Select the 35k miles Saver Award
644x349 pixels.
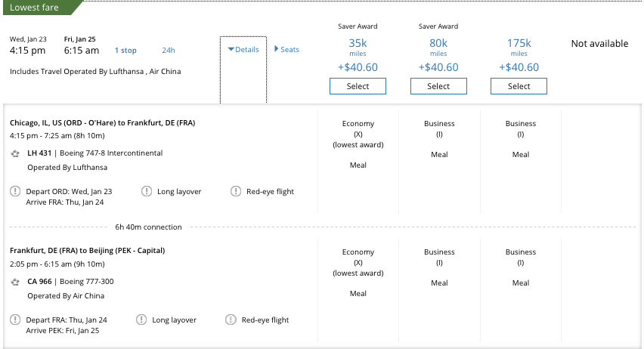click(x=358, y=86)
